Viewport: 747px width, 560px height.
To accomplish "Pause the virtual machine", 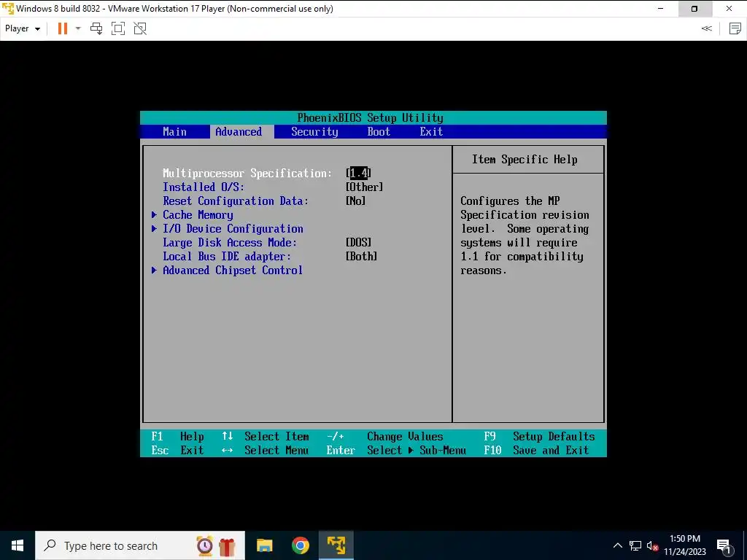I will click(63, 28).
